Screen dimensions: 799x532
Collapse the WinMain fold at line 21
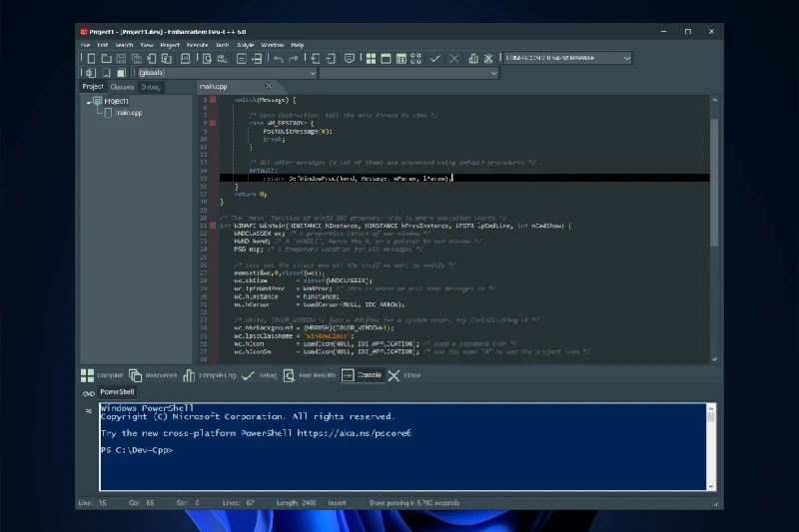coord(213,226)
